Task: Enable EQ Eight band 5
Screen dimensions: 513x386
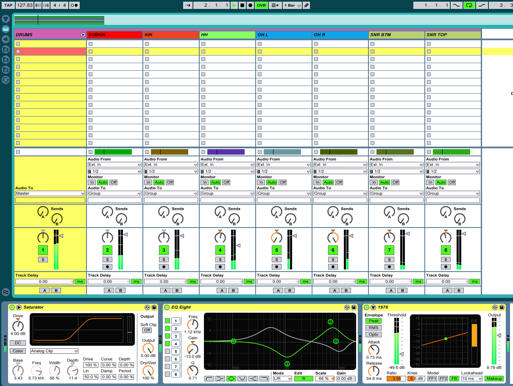Action: pos(167,351)
